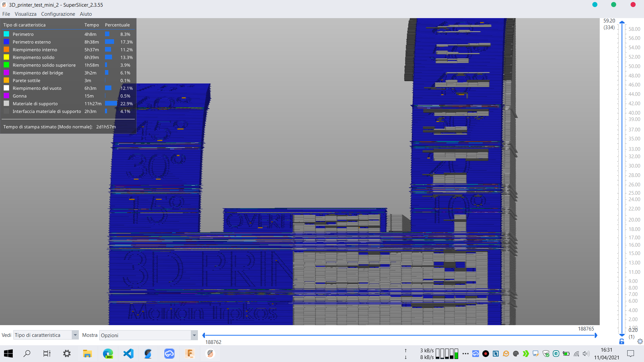Click the Riempimento solido color swatch

point(6,57)
